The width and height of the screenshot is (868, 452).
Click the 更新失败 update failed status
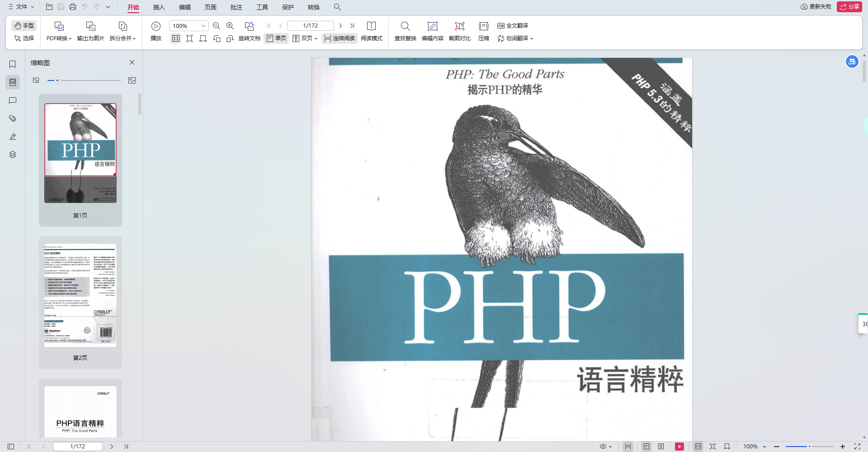[x=816, y=7]
